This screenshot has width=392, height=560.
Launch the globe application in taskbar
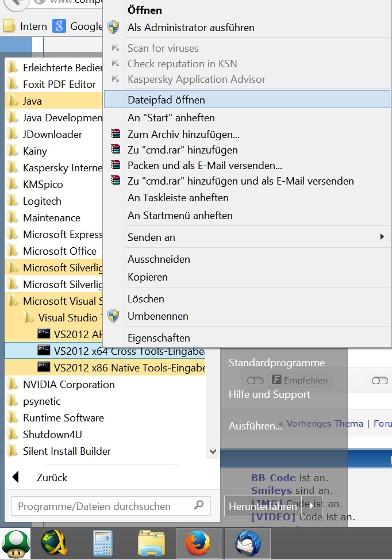click(x=54, y=543)
